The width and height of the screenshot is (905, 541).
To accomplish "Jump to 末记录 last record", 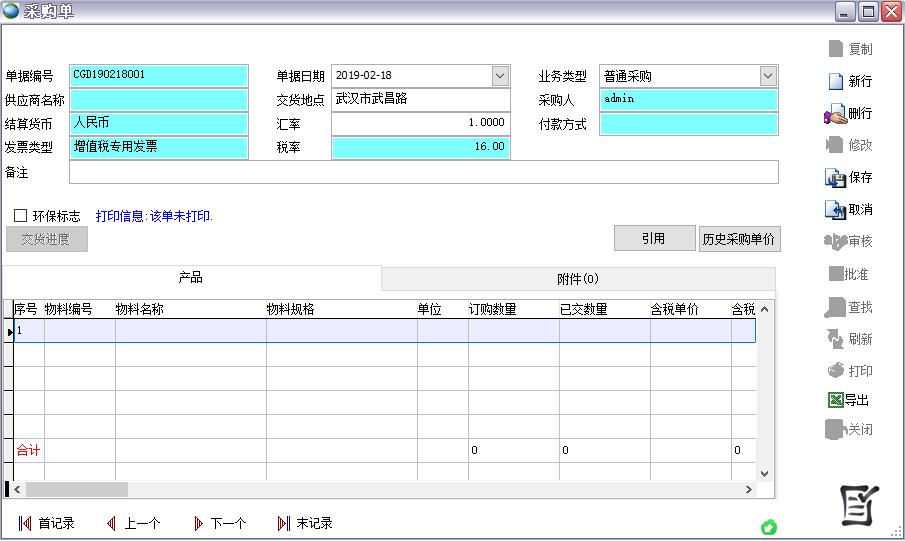I will pyautogui.click(x=284, y=523).
